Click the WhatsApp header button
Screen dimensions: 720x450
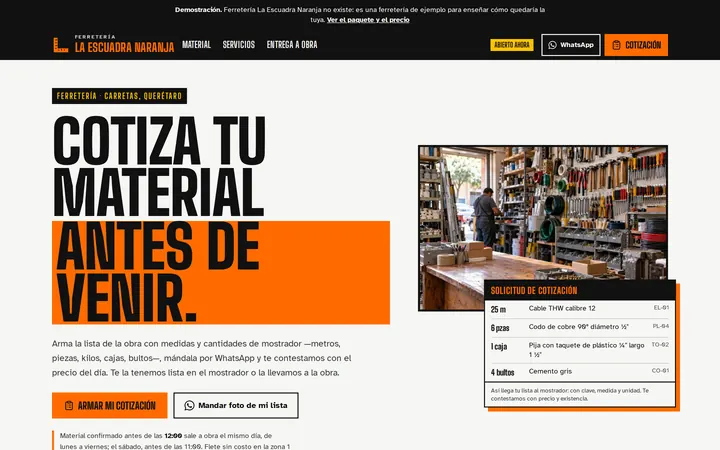tap(571, 45)
